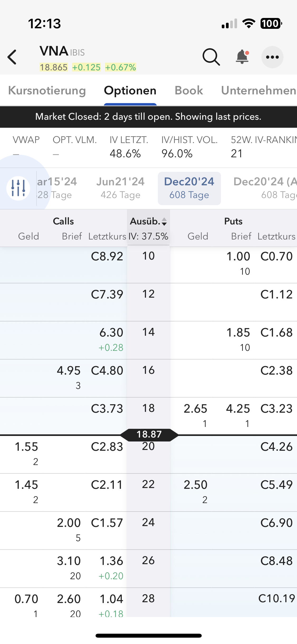The image size is (297, 644).
Task: Open the option chain filter sliders icon
Action: click(x=18, y=188)
